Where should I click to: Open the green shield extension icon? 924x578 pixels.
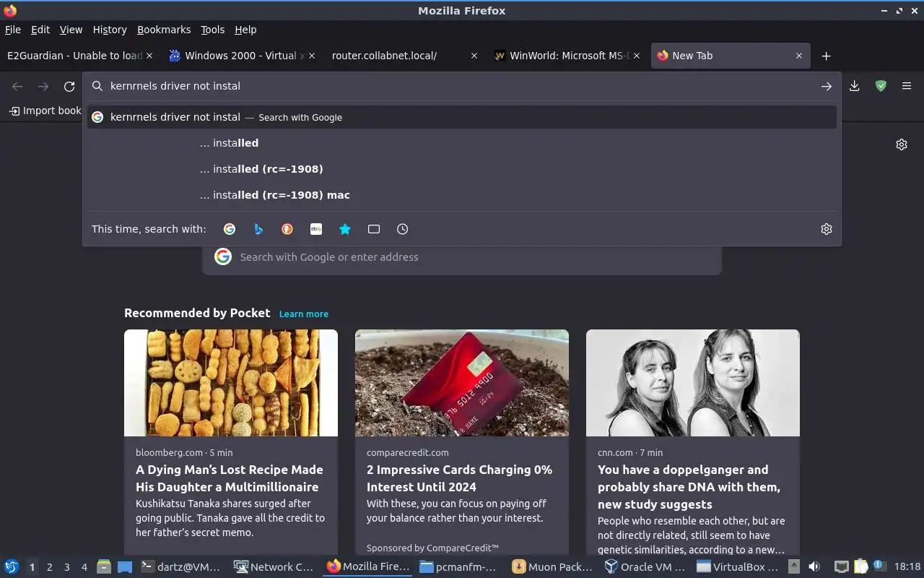881,86
